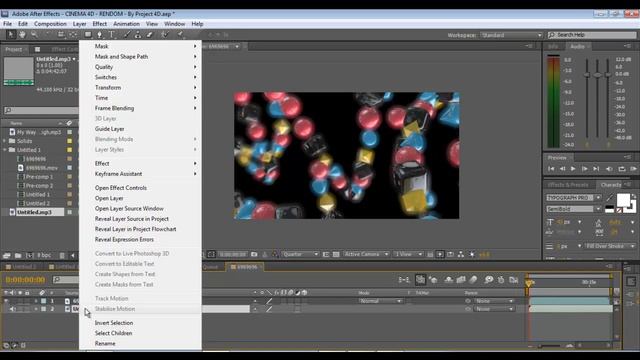This screenshot has height=360, width=640.
Task: Click First Frame button in Preview panel
Action: [551, 169]
